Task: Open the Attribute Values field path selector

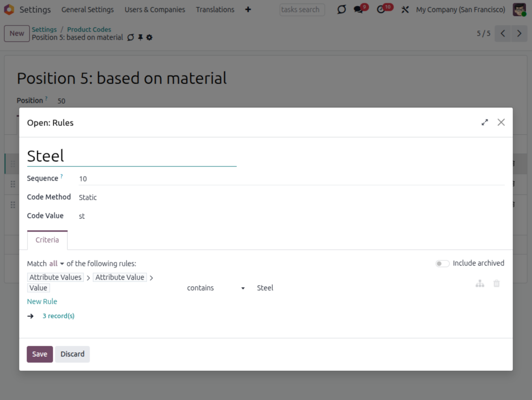Action: click(56, 278)
